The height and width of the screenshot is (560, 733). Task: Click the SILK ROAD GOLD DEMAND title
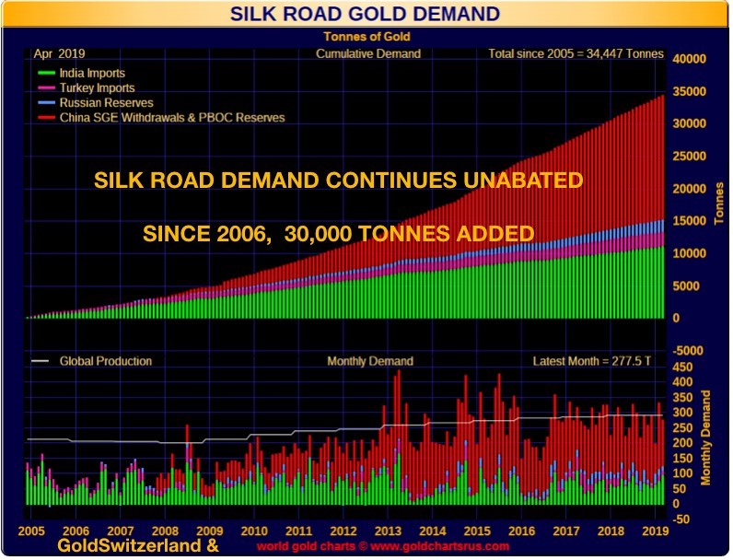point(366,13)
